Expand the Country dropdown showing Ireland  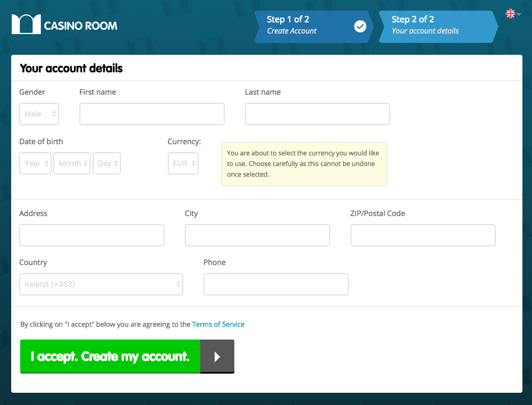tap(101, 284)
